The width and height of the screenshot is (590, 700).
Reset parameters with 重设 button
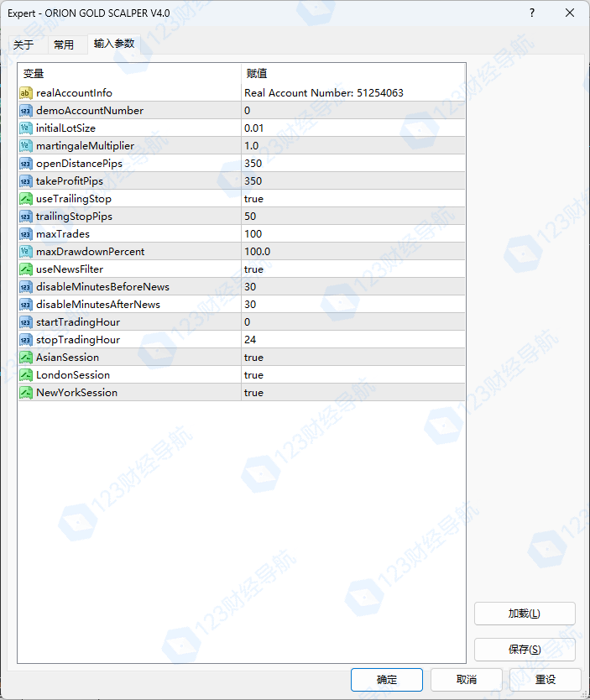point(546,680)
